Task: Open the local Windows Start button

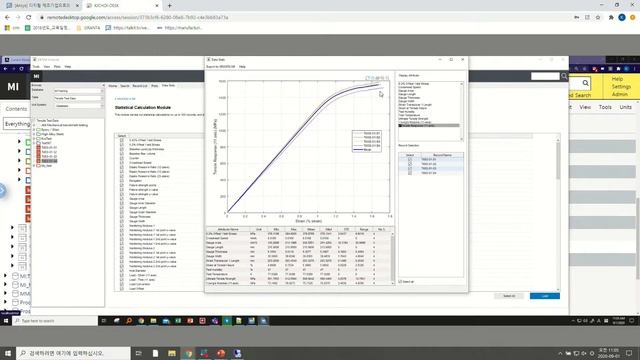Action: point(8,353)
